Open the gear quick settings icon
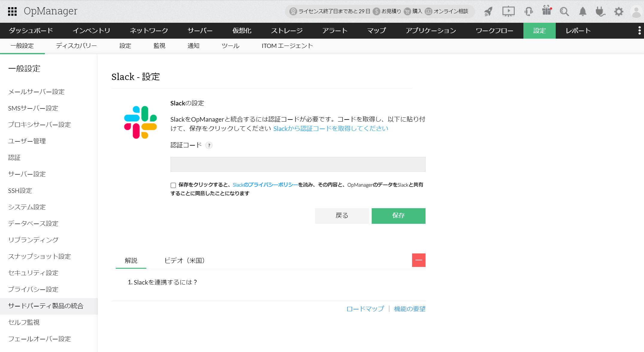Screen dimensions: 644x352 click(x=619, y=12)
